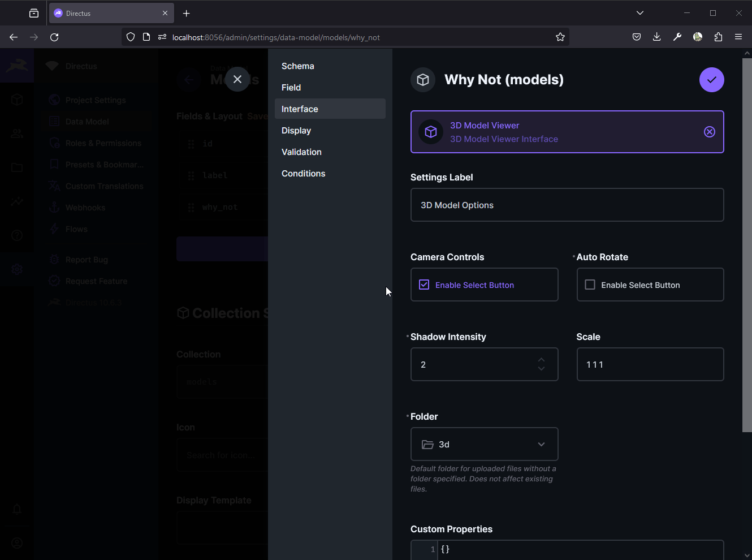This screenshot has height=560, width=752.
Task: List all tabs with the chevron
Action: 640,13
